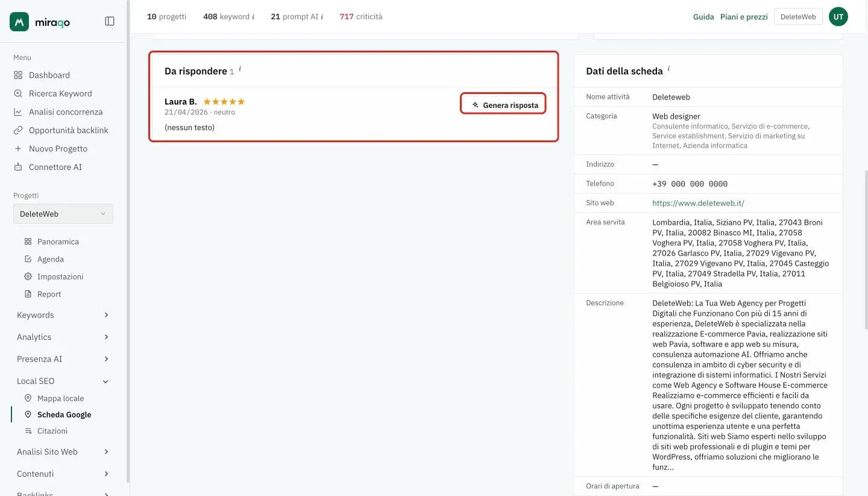Click the plus icon for Nuovo Progetto

coord(18,149)
